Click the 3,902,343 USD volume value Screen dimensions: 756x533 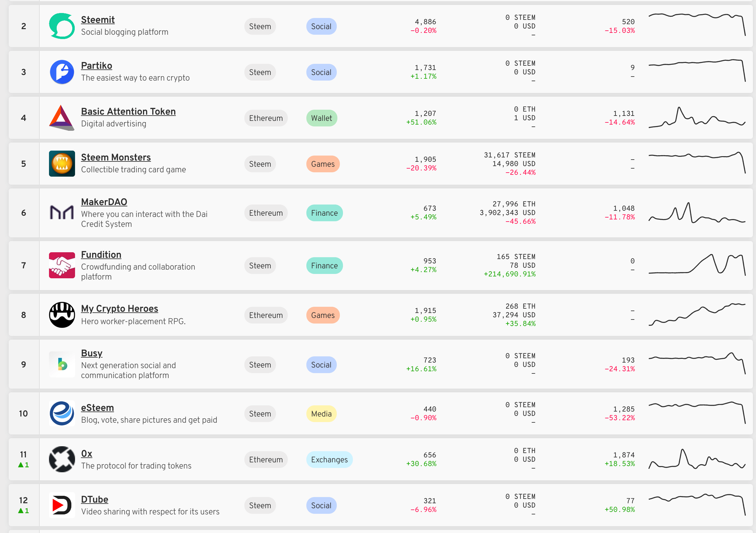pos(507,213)
